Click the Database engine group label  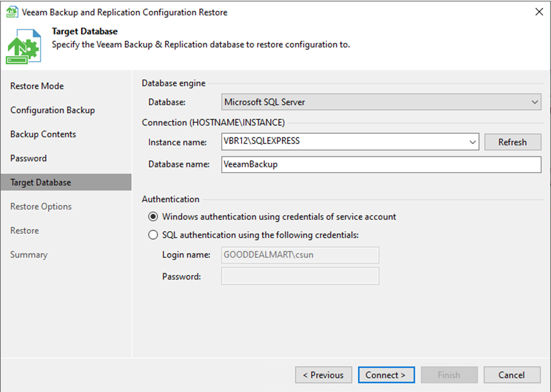(x=174, y=83)
